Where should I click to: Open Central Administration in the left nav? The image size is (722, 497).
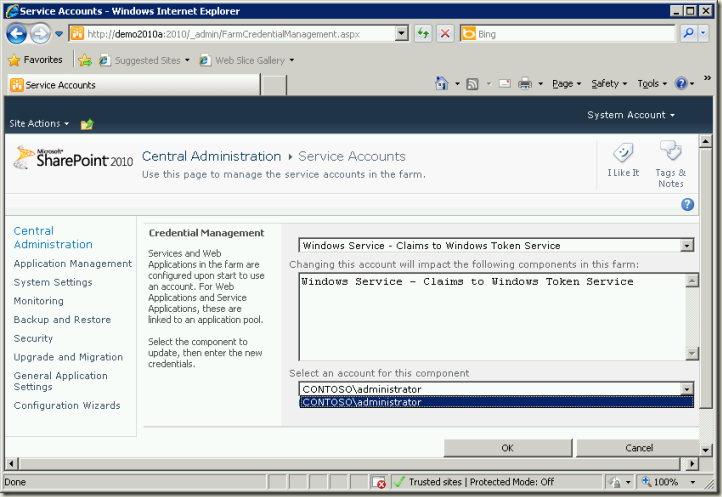pyautogui.click(x=53, y=238)
